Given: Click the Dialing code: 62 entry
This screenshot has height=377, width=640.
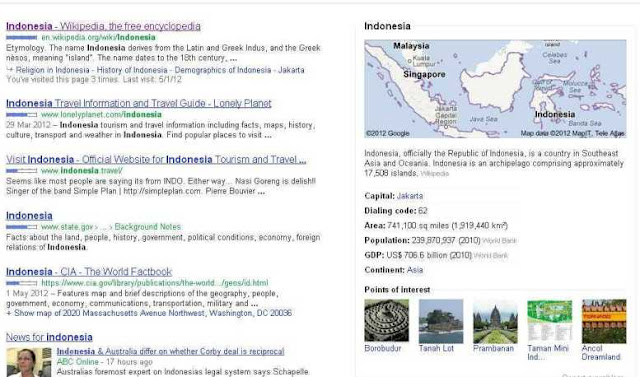Looking at the screenshot, I should tap(396, 211).
